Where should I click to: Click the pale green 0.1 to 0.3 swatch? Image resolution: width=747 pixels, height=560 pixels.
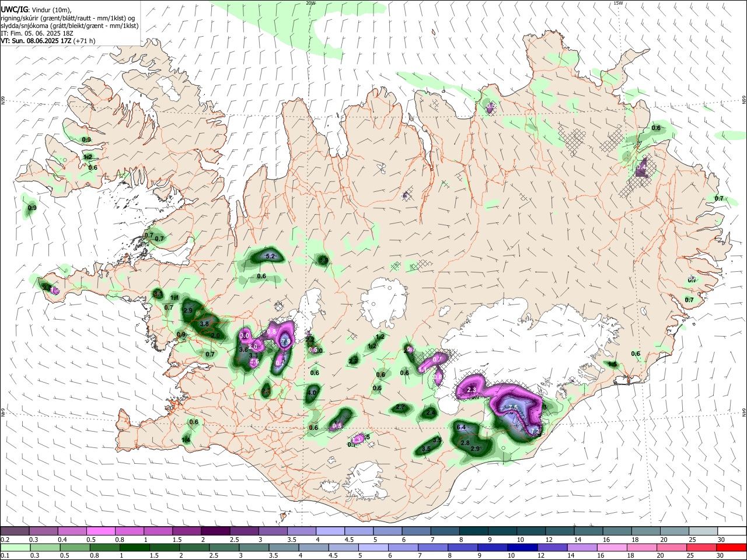click(15, 548)
